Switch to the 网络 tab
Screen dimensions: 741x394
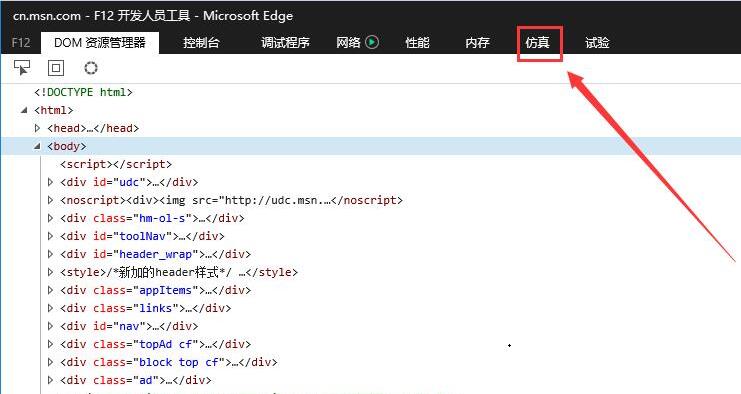tap(348, 43)
